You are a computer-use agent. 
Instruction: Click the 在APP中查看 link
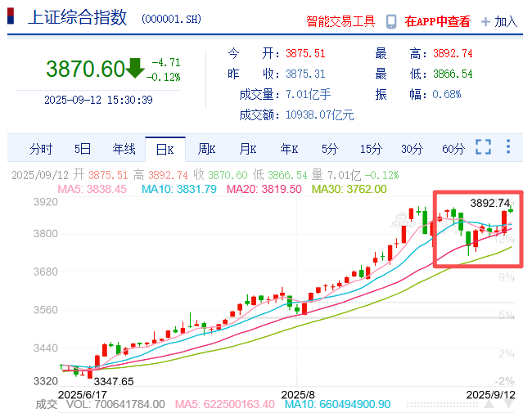pyautogui.click(x=438, y=21)
